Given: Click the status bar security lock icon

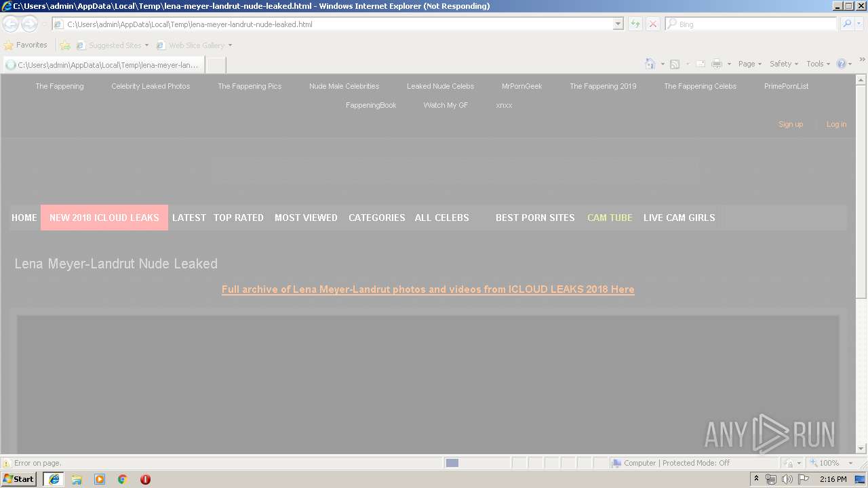Looking at the screenshot, I should click(788, 463).
